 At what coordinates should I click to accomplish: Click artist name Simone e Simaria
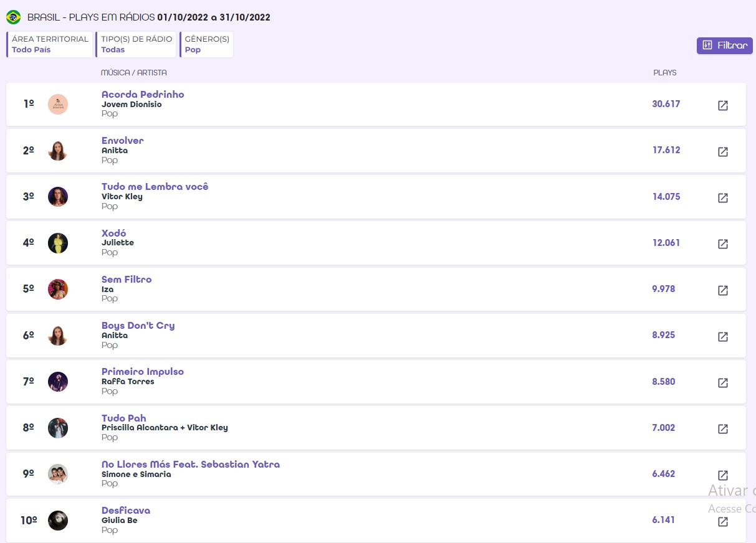pyautogui.click(x=136, y=475)
